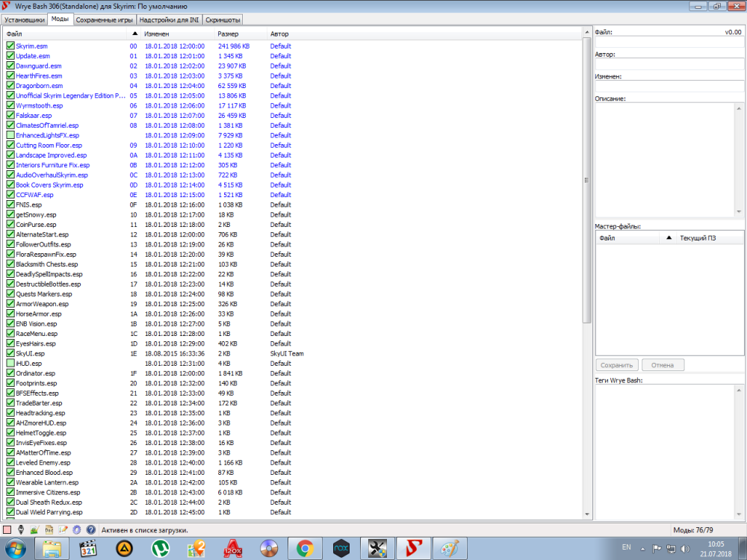
Task: Open the Скриншоты tab
Action: tap(223, 20)
